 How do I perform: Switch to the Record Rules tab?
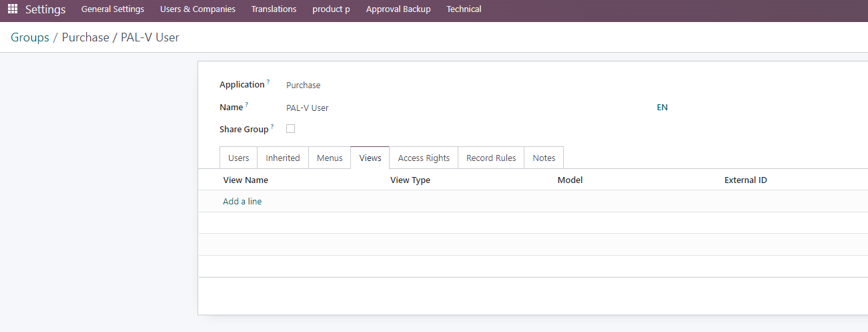pos(491,158)
